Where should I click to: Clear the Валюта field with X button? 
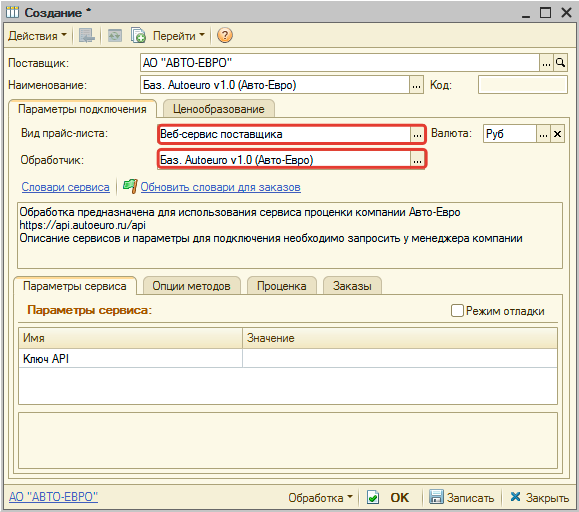557,134
